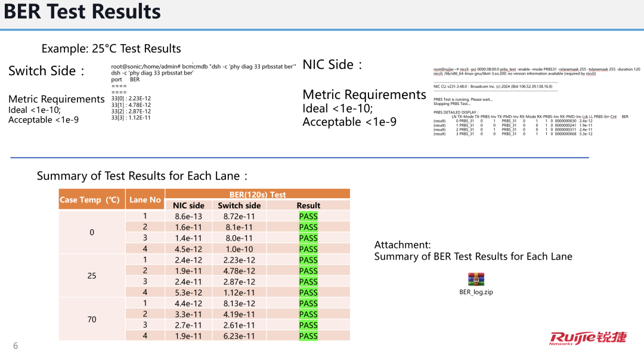The image size is (644, 351).
Task: Click the "2.7e-11" table cell
Action: 188,325
